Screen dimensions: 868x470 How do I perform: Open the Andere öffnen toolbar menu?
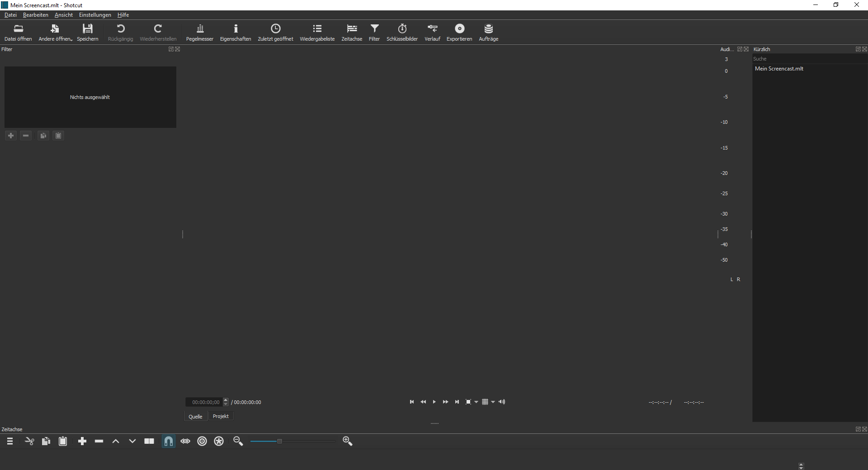tap(55, 33)
